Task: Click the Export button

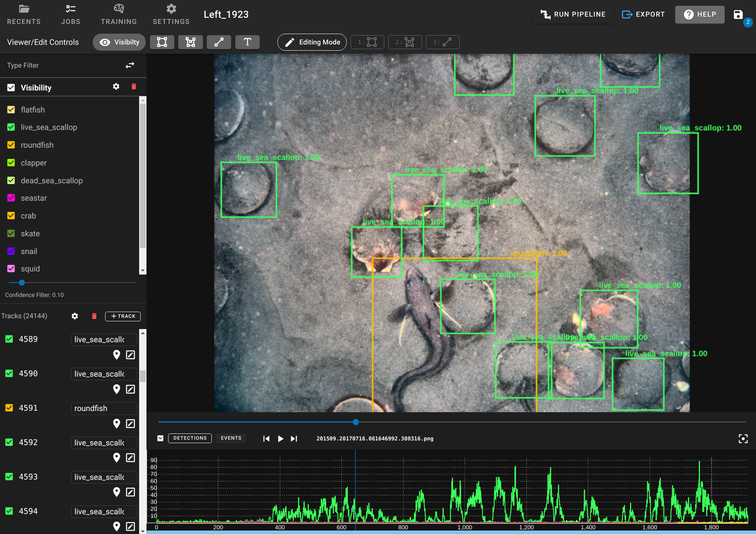Action: [x=642, y=15]
